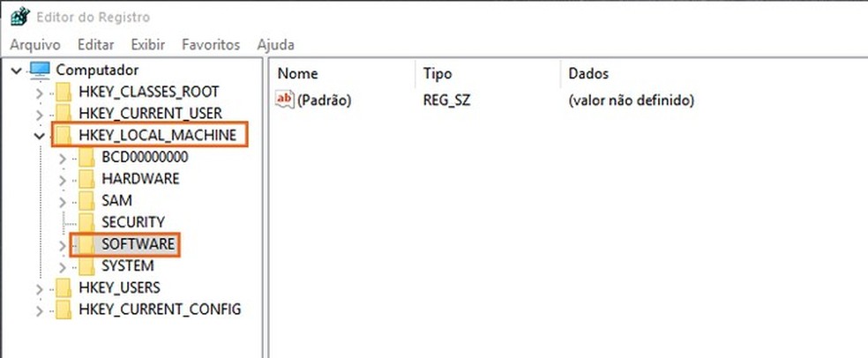Open the Arquivo menu
Viewport: 868px width, 358px height.
tap(35, 44)
